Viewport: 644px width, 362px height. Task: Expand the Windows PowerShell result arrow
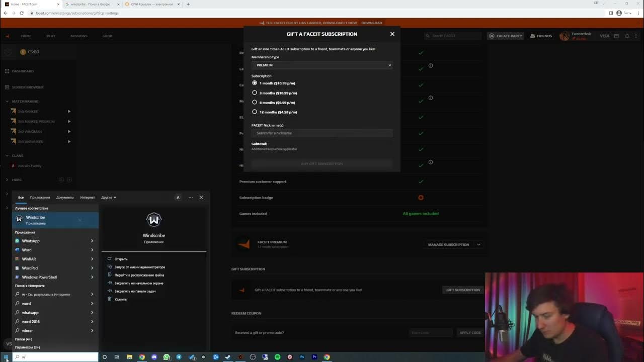point(92,277)
